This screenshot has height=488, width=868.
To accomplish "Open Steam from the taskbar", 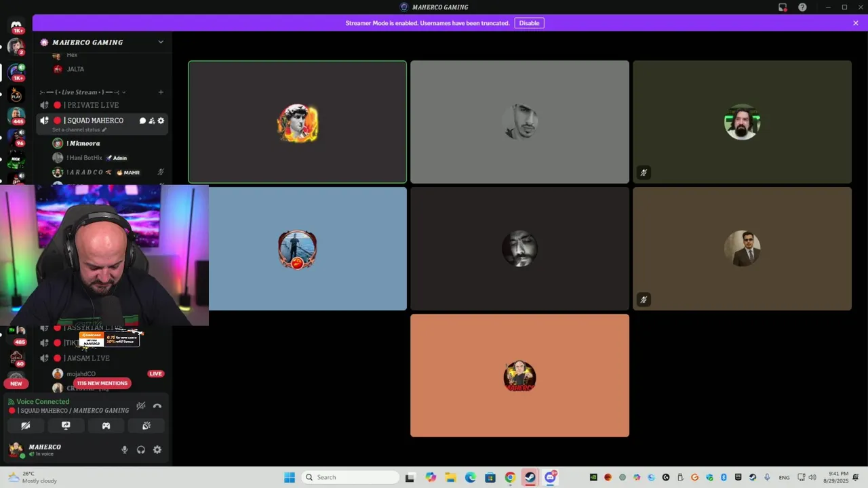I will [530, 477].
